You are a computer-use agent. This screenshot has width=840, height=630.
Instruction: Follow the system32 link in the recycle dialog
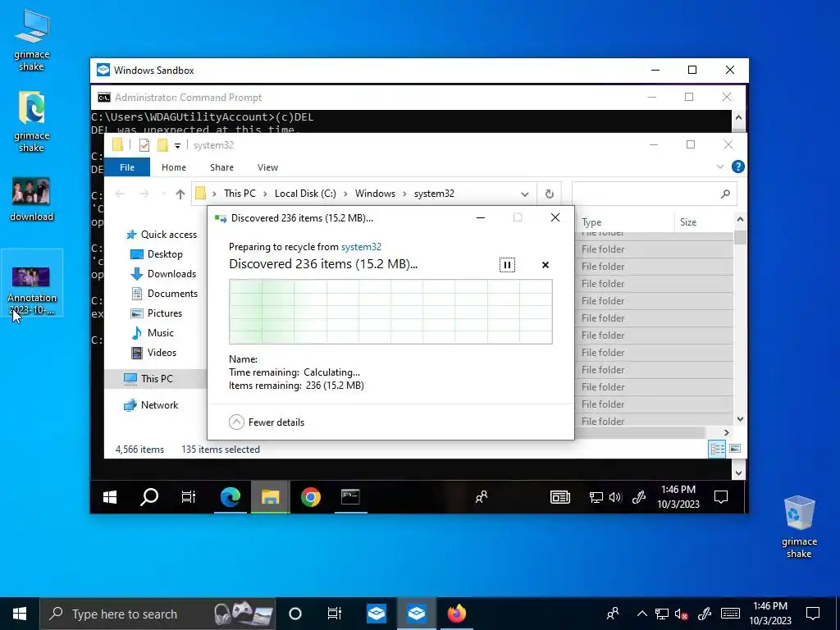(x=361, y=246)
